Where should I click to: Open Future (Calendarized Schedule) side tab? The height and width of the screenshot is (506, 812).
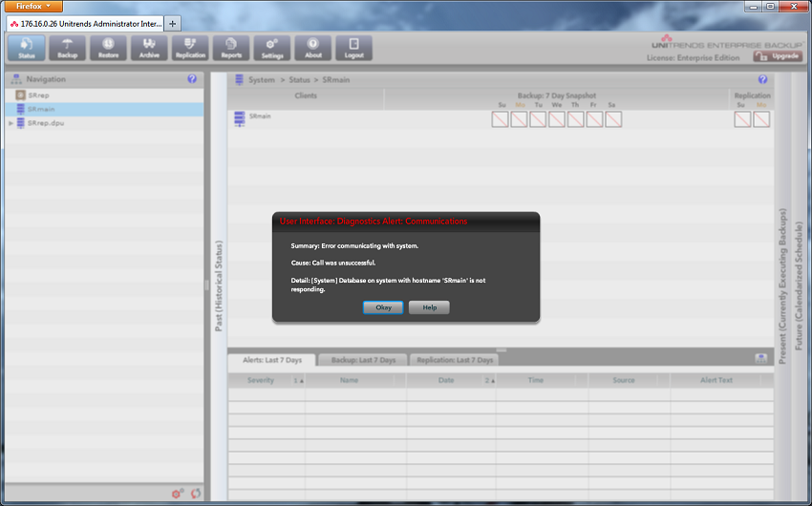(x=799, y=286)
